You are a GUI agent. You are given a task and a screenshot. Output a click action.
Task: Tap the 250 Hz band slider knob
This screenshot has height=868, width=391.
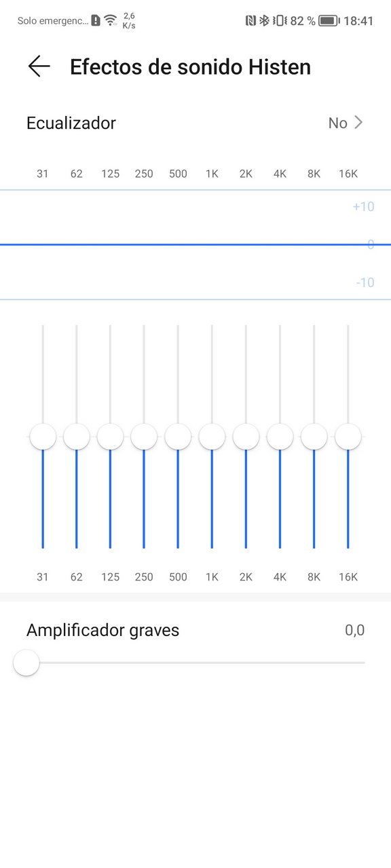pos(144,437)
